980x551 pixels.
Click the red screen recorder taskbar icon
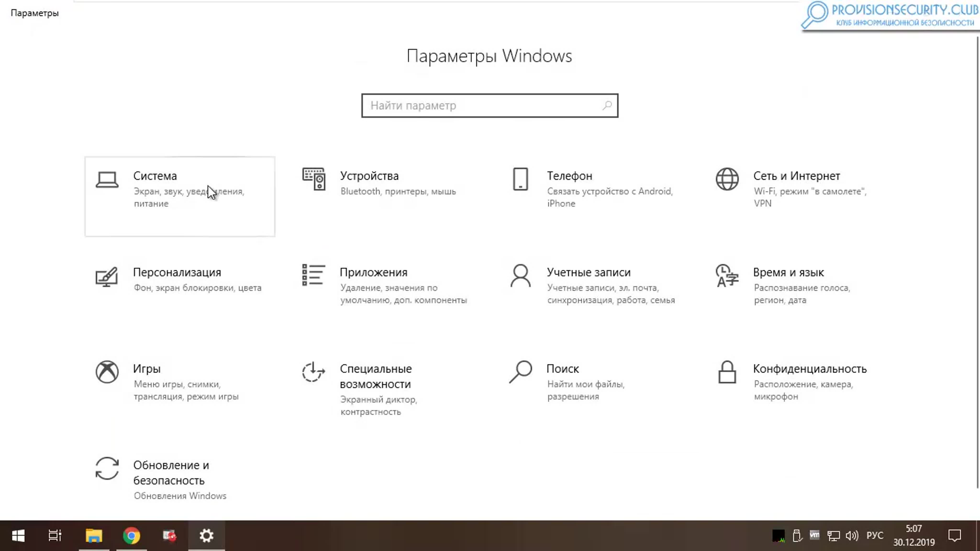point(169,536)
